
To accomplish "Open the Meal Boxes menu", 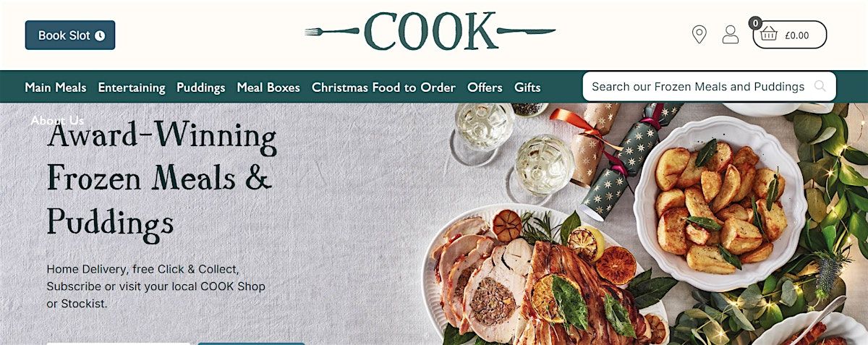I will pos(268,88).
